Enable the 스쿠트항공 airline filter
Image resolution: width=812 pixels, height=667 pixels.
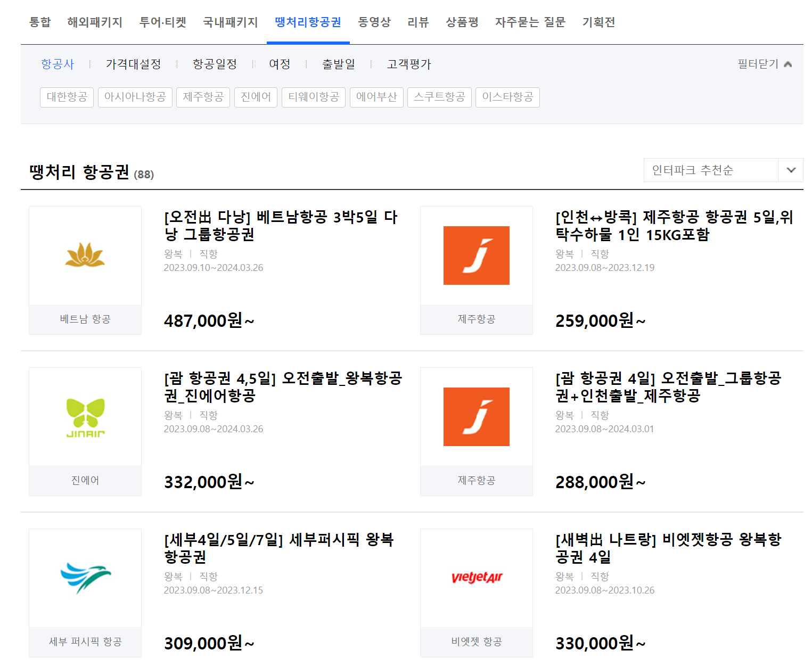[x=439, y=97]
